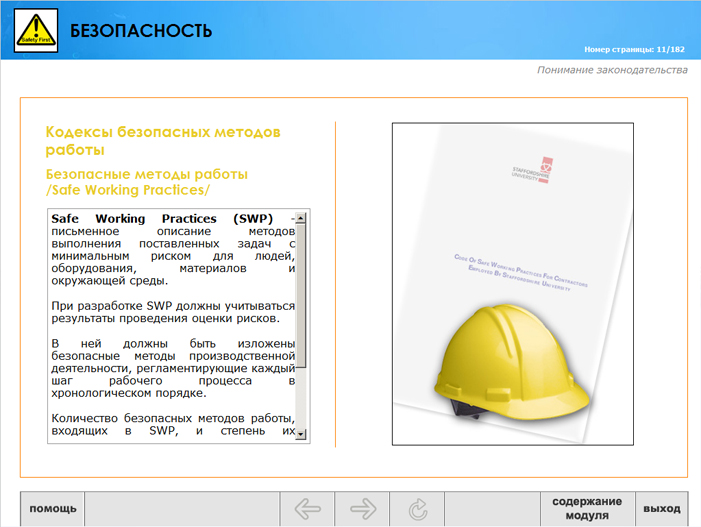Click the Safety First warning logo

tap(36, 30)
